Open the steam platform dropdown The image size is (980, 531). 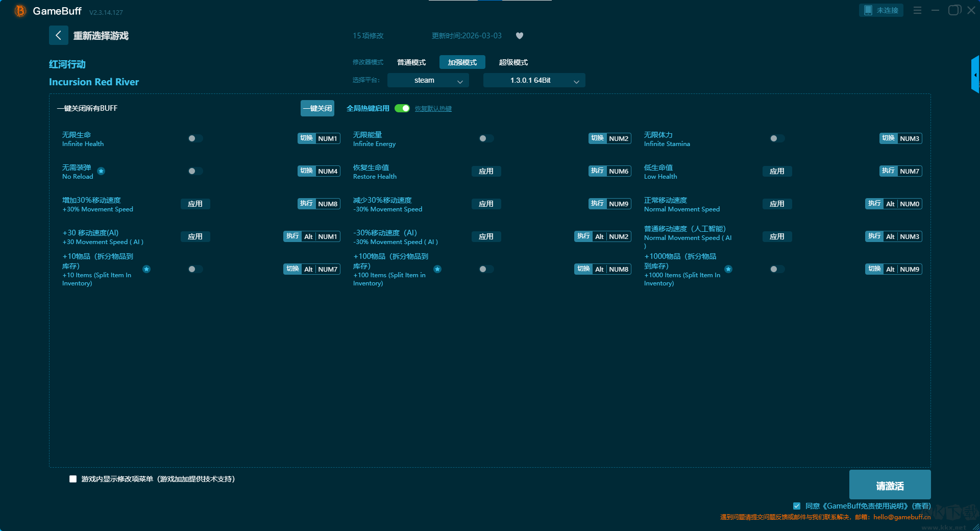[428, 80]
